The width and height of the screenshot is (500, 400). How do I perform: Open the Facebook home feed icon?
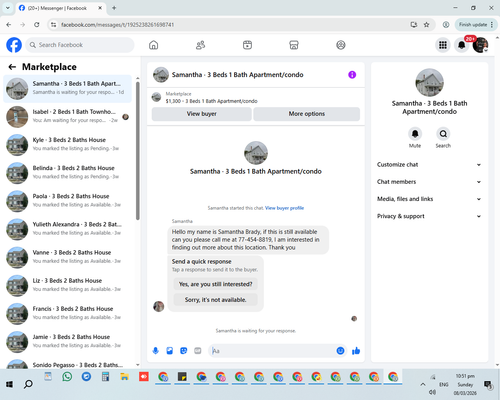point(153,45)
